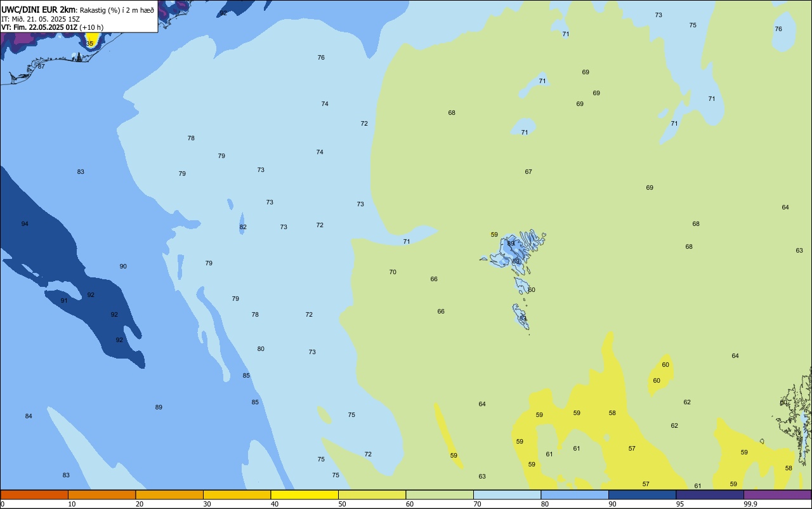
Task: Click the humidity value '82' on the map
Action: click(x=243, y=227)
